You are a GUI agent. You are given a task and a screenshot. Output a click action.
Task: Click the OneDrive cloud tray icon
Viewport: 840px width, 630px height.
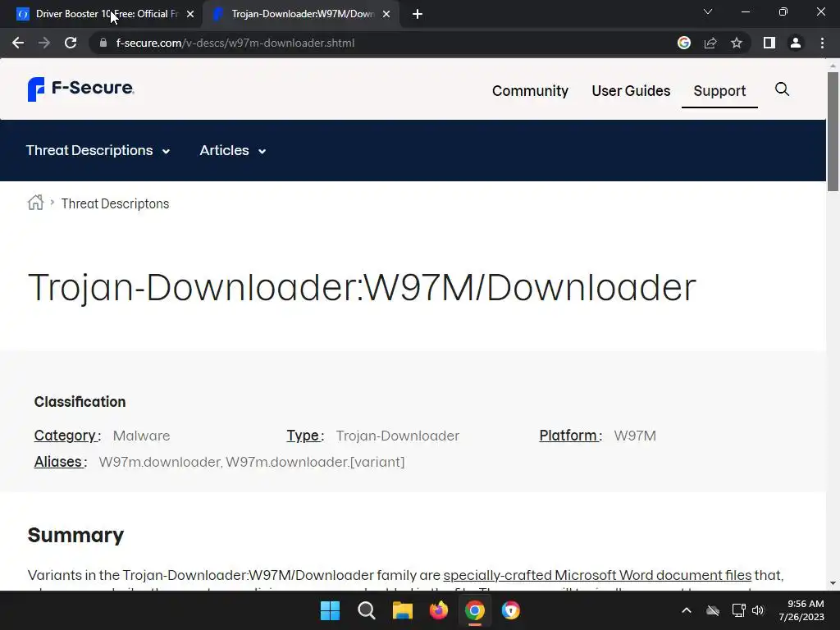click(x=713, y=610)
